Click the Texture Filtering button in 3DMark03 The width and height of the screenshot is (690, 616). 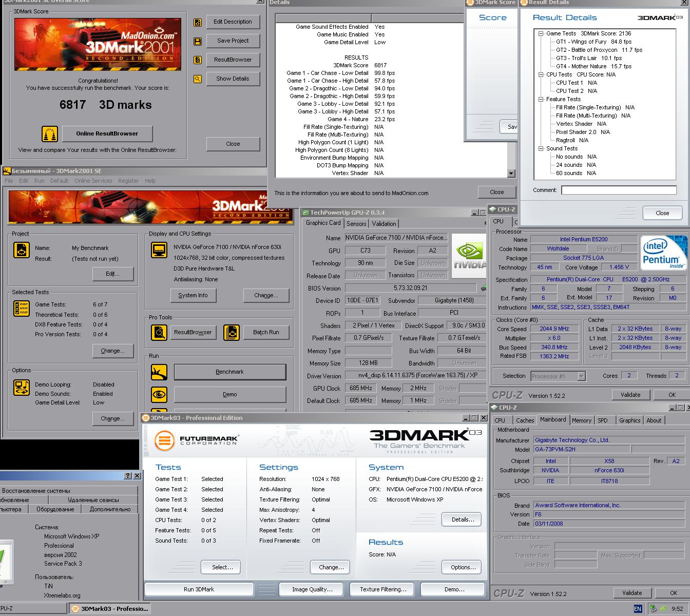383,589
